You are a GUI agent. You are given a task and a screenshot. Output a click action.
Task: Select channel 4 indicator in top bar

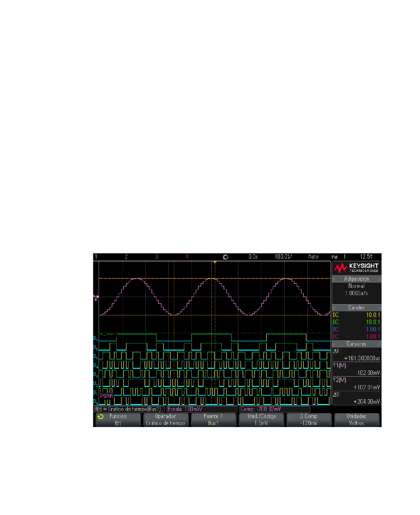187,256
